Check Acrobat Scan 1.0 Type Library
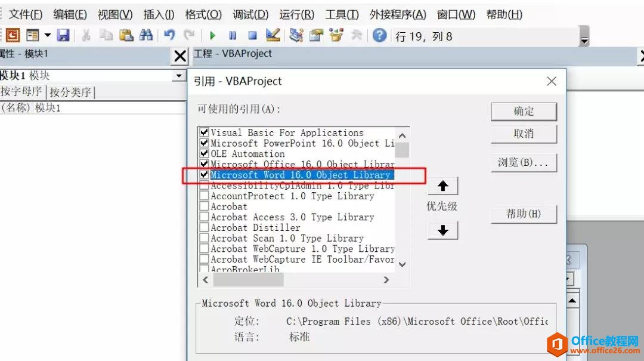Screen dimensions: 644x361 coord(204,238)
